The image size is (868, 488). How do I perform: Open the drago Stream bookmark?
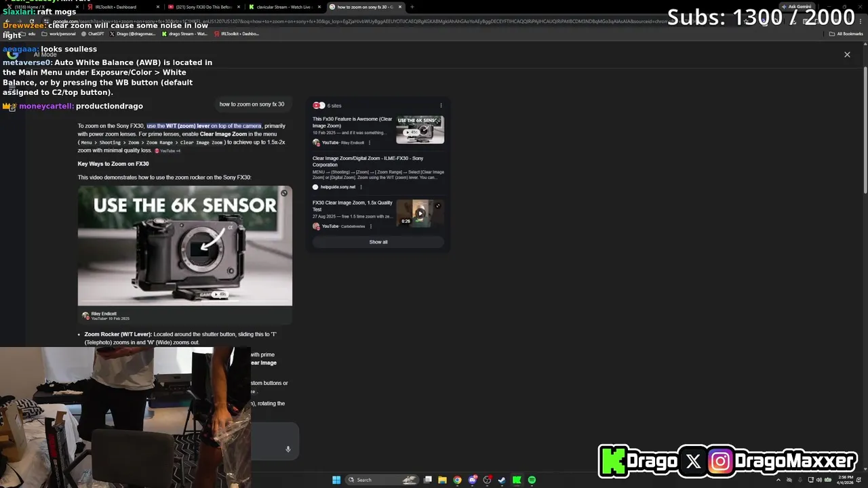(185, 34)
